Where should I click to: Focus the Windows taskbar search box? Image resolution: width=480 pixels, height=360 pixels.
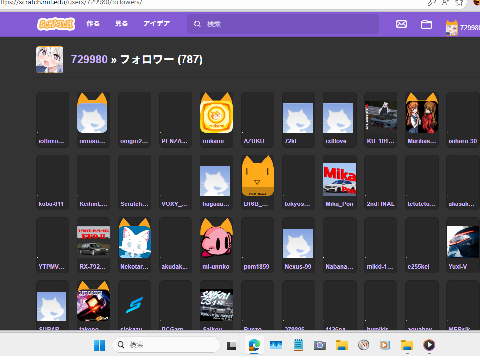click(166, 345)
